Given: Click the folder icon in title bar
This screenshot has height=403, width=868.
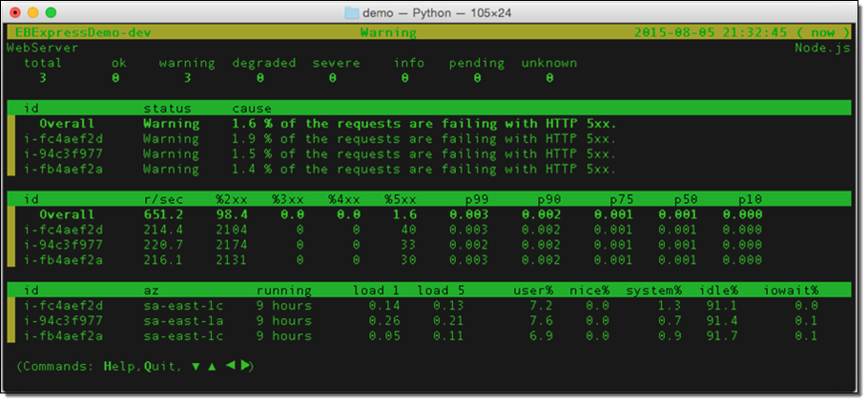Looking at the screenshot, I should pos(351,13).
